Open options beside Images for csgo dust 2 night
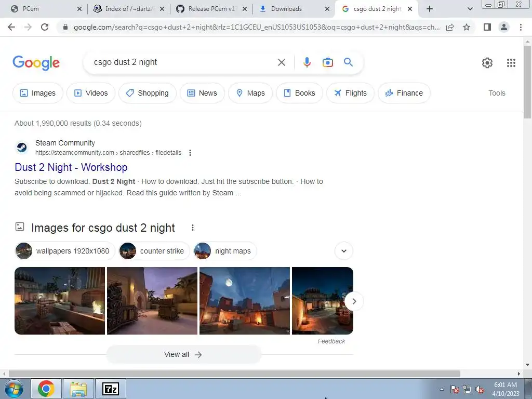The height and width of the screenshot is (399, 532). point(193,228)
